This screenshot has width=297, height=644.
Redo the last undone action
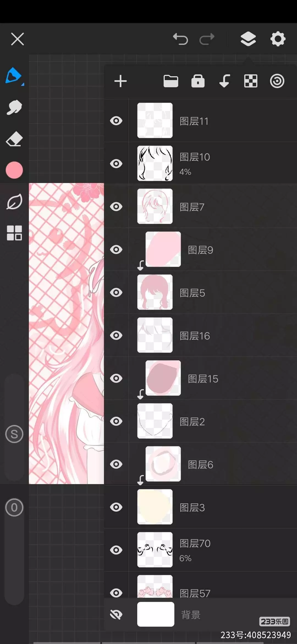coord(207,39)
